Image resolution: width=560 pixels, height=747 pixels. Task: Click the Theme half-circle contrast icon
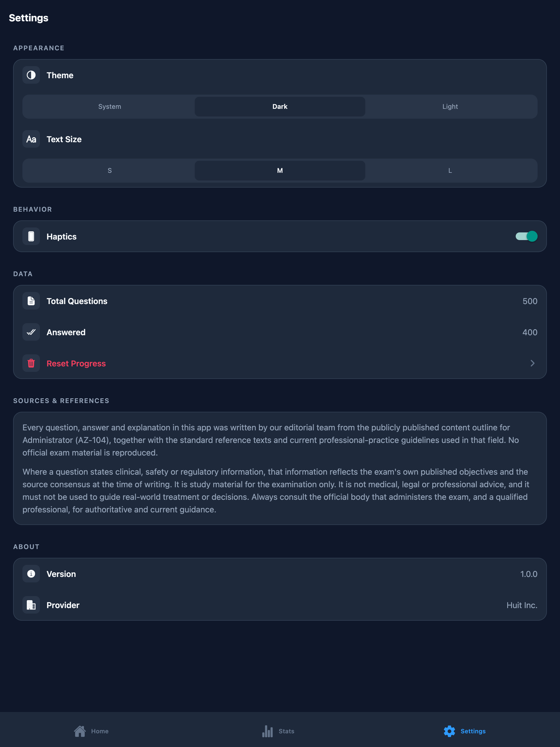coord(31,75)
